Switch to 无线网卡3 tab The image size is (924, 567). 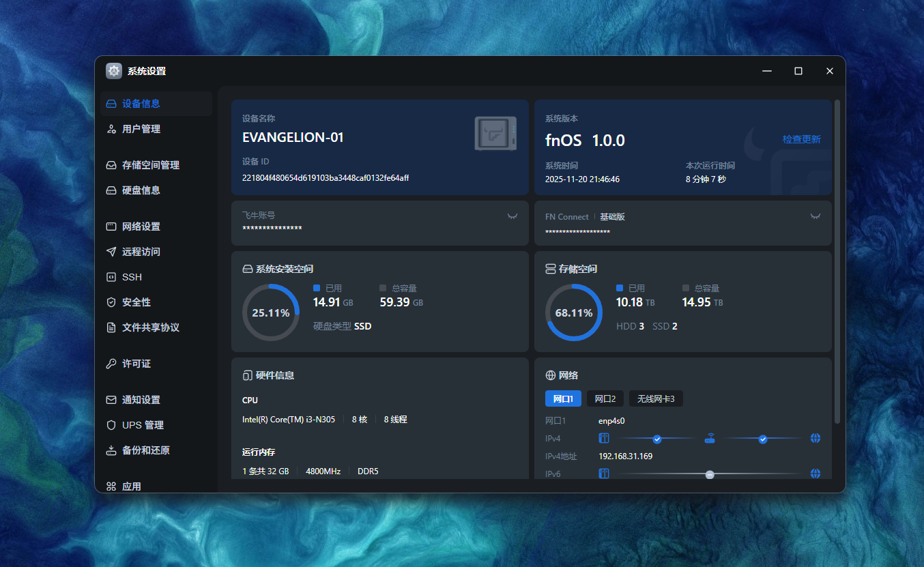[x=656, y=398]
